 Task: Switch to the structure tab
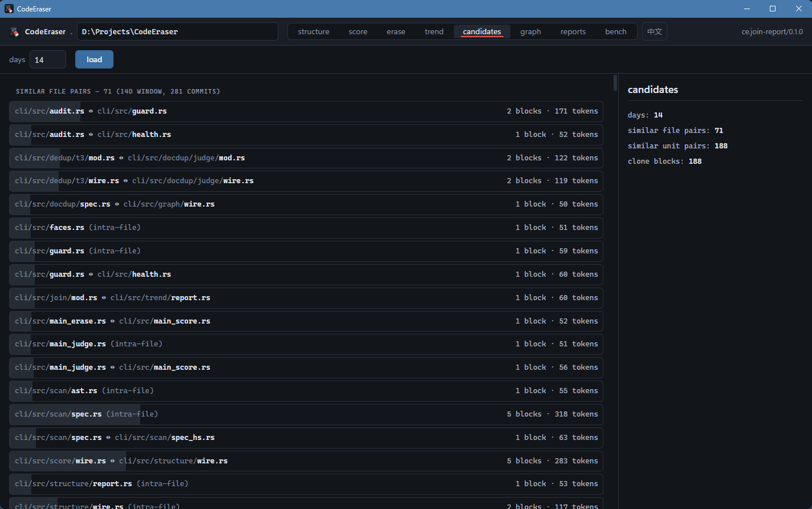(314, 31)
